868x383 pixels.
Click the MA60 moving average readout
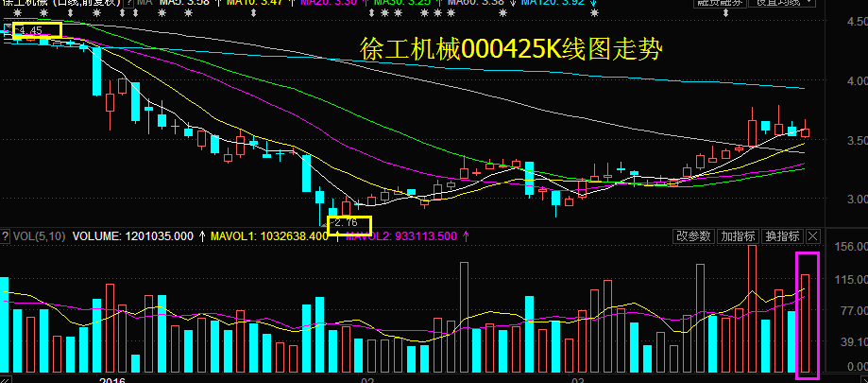(477, 2)
